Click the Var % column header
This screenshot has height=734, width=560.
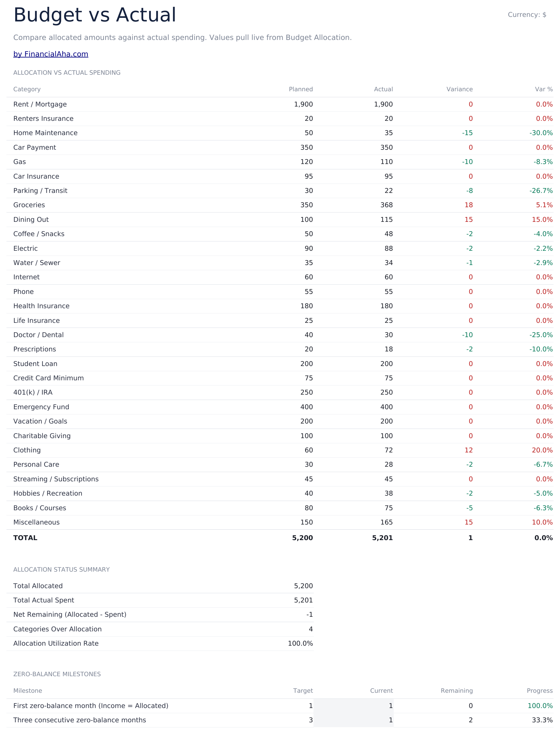pyautogui.click(x=544, y=89)
